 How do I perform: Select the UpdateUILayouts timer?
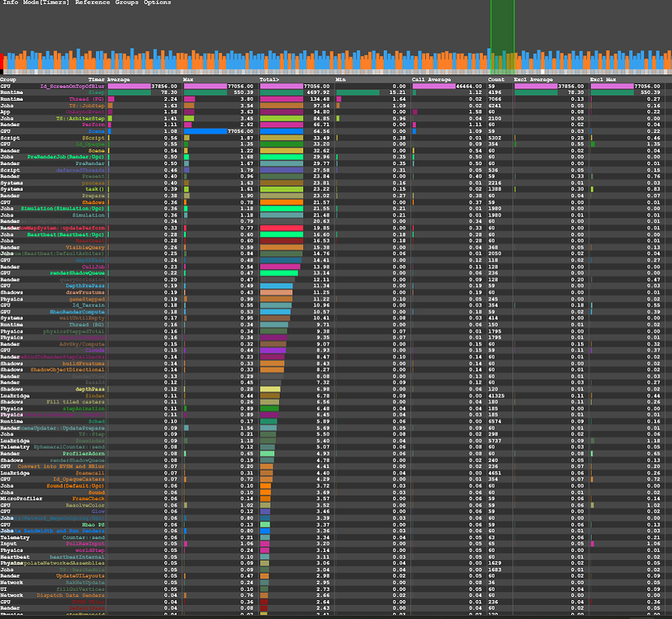pos(80,576)
